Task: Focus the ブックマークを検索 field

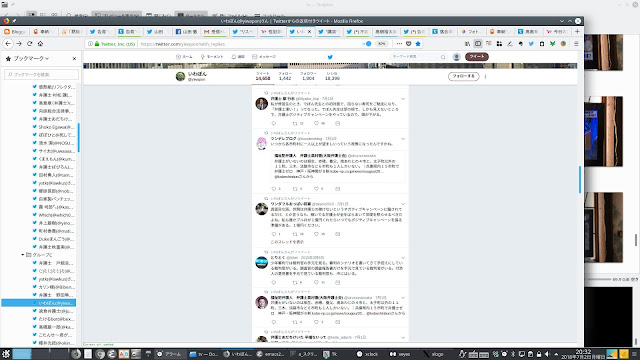Action: 41,74
